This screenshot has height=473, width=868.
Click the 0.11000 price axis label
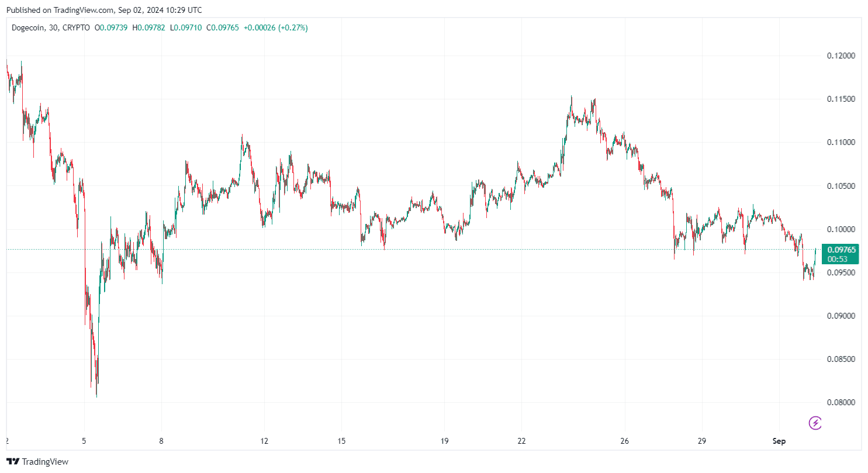841,143
